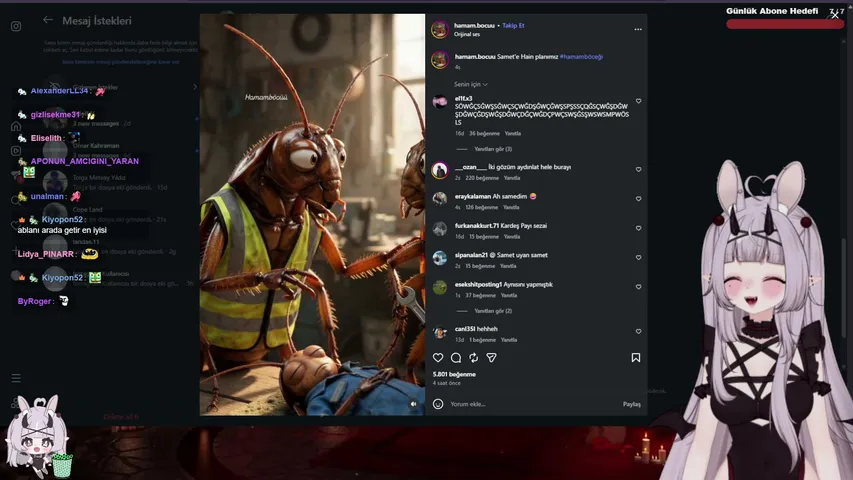Viewport: 853px width, 480px height.
Task: Like the post with the heart icon
Action: pos(438,358)
